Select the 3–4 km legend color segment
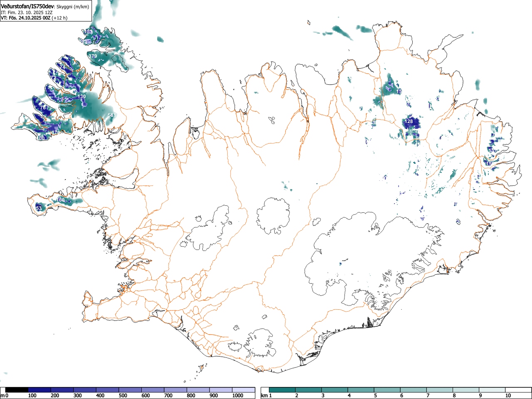This screenshot has height=399, width=532. [x=335, y=390]
